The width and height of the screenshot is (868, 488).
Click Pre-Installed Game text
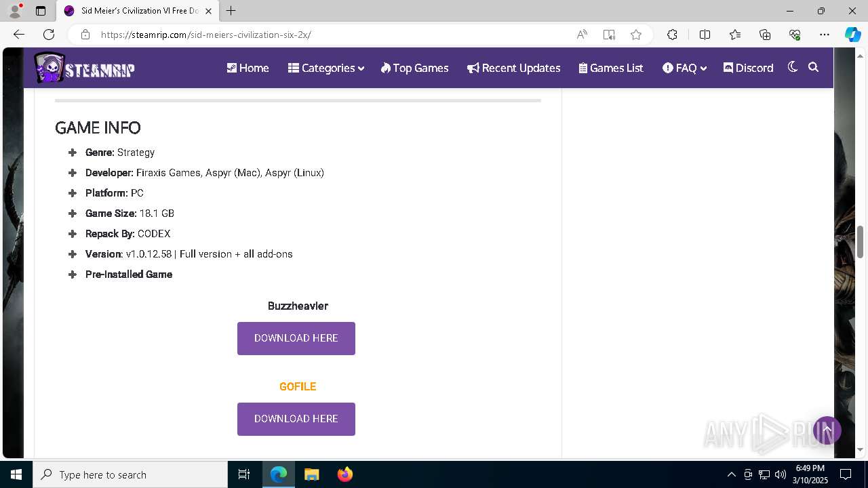pyautogui.click(x=129, y=274)
